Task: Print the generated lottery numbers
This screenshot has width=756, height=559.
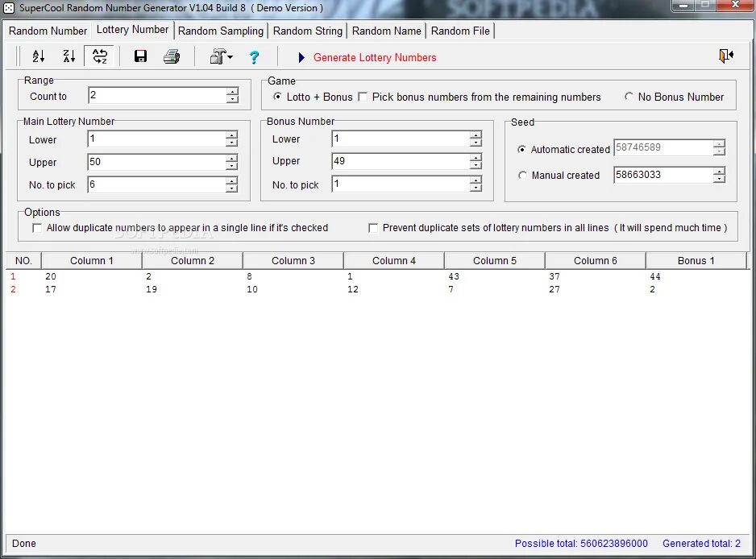Action: pos(172,56)
